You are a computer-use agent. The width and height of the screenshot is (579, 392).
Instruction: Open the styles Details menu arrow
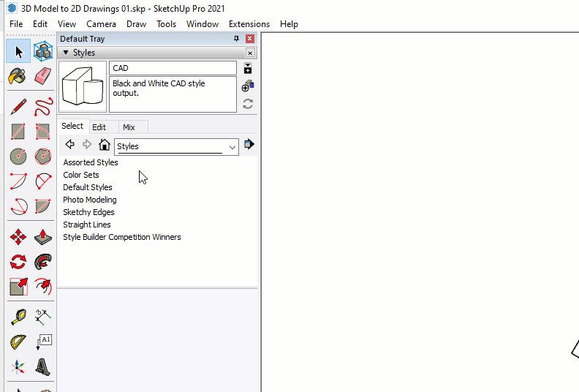249,145
